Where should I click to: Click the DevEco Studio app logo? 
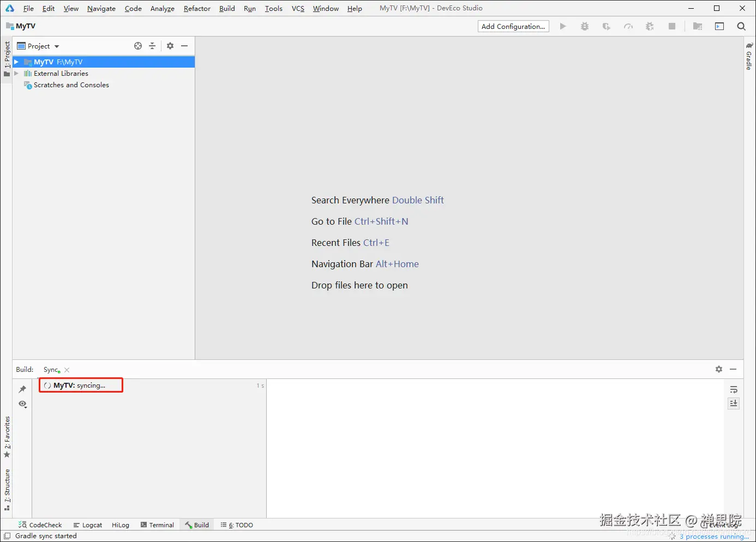click(10, 8)
